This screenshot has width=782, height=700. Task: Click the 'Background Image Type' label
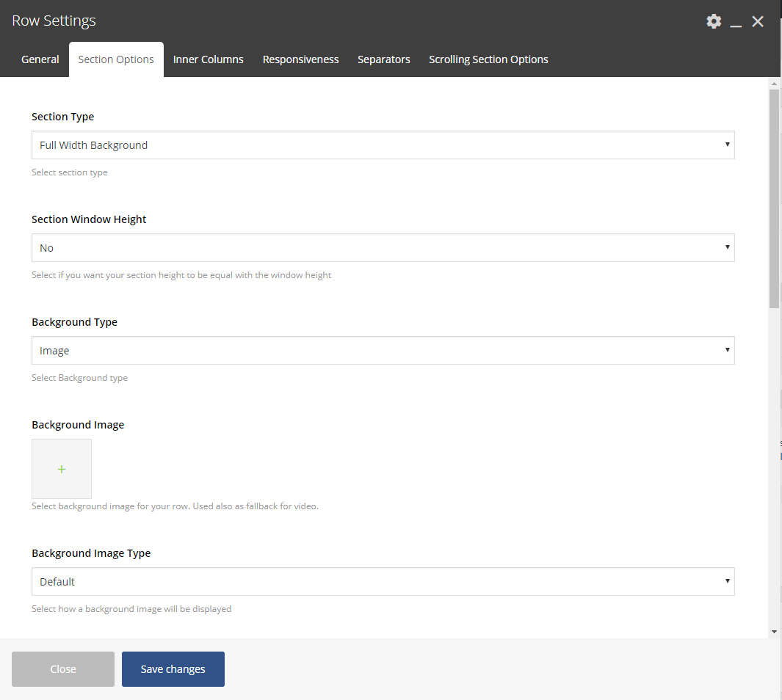coord(91,553)
